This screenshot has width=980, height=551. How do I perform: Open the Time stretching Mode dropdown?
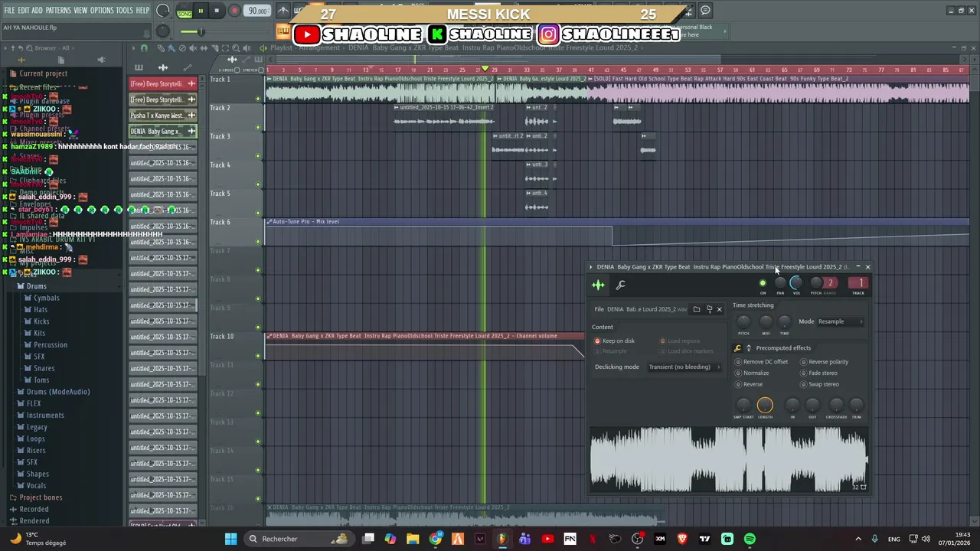click(841, 321)
